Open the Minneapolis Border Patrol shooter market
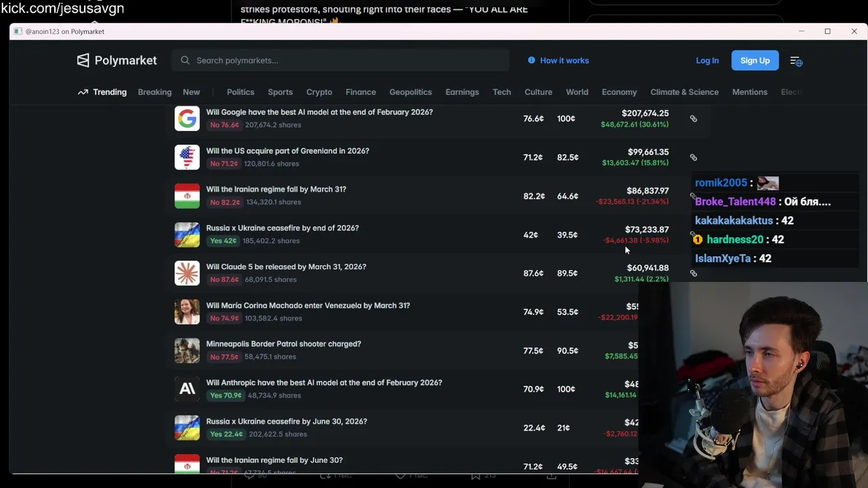 pos(283,344)
